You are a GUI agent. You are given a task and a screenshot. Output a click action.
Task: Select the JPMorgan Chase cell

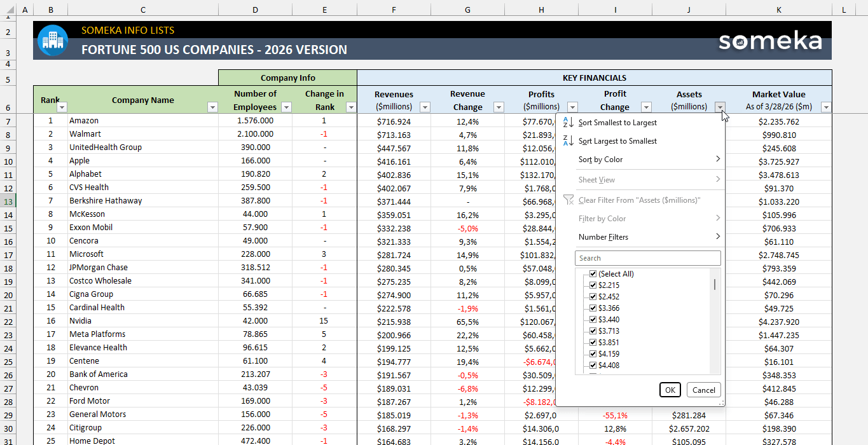click(143, 268)
